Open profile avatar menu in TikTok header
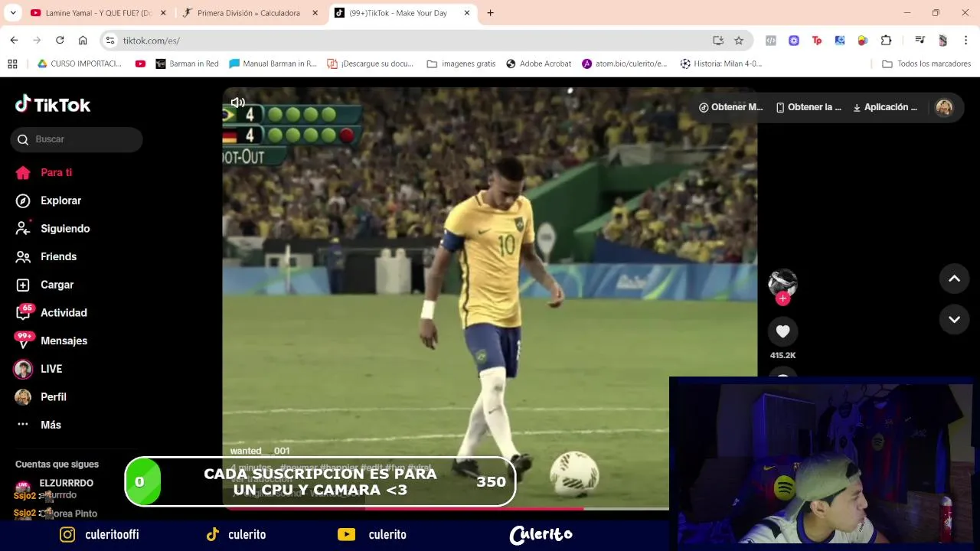The width and height of the screenshot is (980, 551). [x=944, y=107]
